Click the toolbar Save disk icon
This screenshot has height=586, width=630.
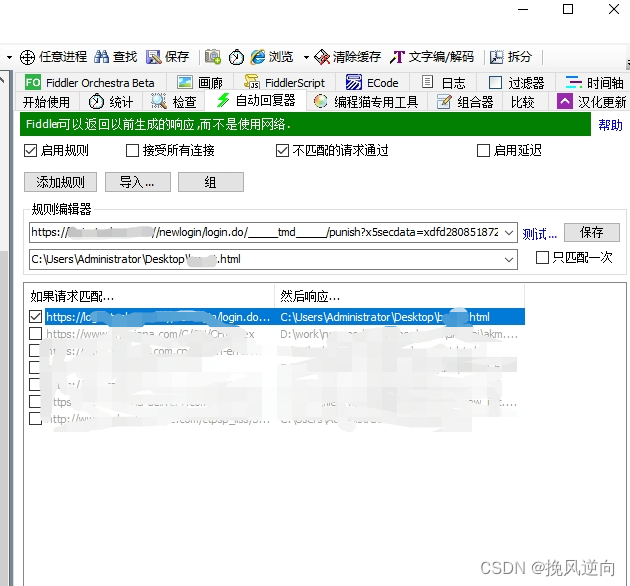(x=153, y=57)
